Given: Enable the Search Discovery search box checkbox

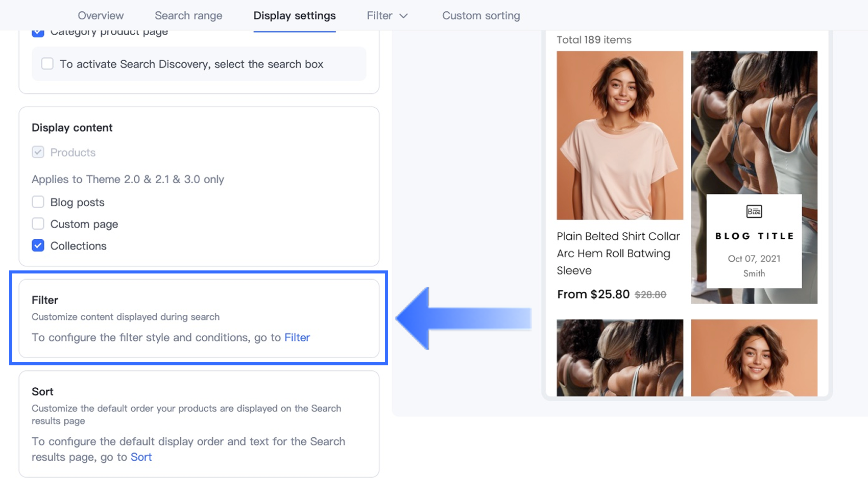Looking at the screenshot, I should 47,64.
